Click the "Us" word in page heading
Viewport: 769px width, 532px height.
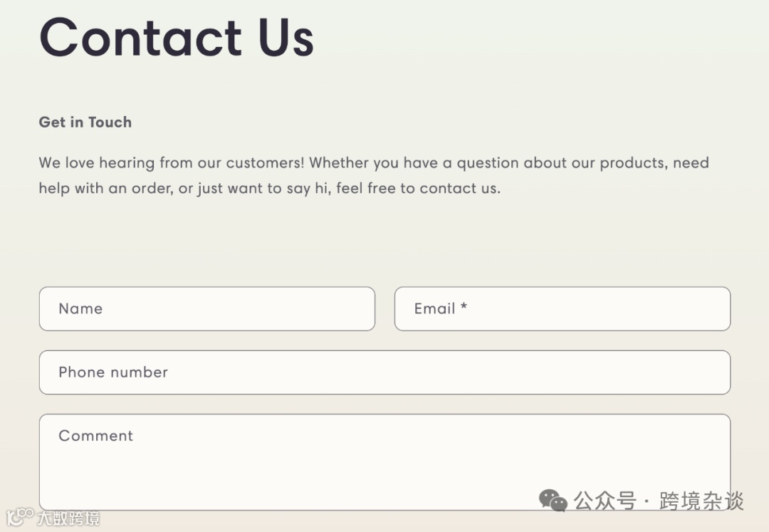(x=286, y=37)
